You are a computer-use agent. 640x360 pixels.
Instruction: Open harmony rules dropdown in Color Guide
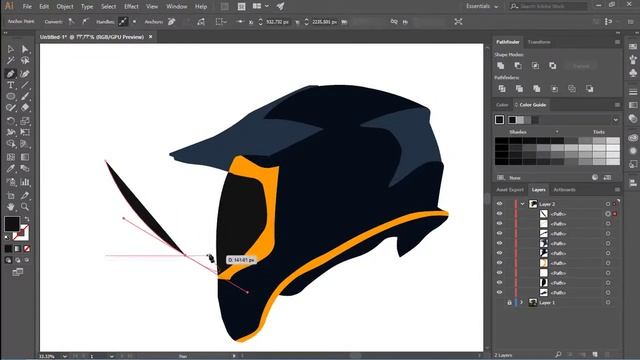tap(616, 120)
